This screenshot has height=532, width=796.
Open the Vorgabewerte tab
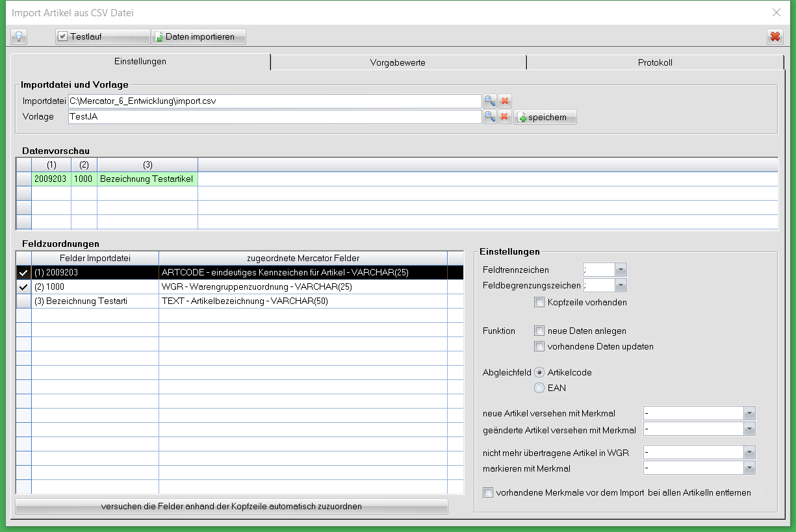tap(398, 62)
